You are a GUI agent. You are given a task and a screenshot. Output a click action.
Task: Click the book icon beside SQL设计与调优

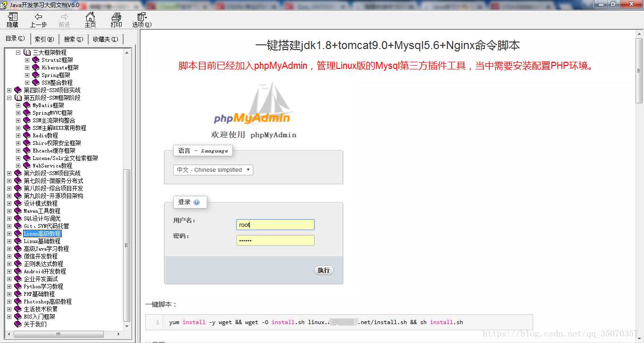click(x=18, y=218)
